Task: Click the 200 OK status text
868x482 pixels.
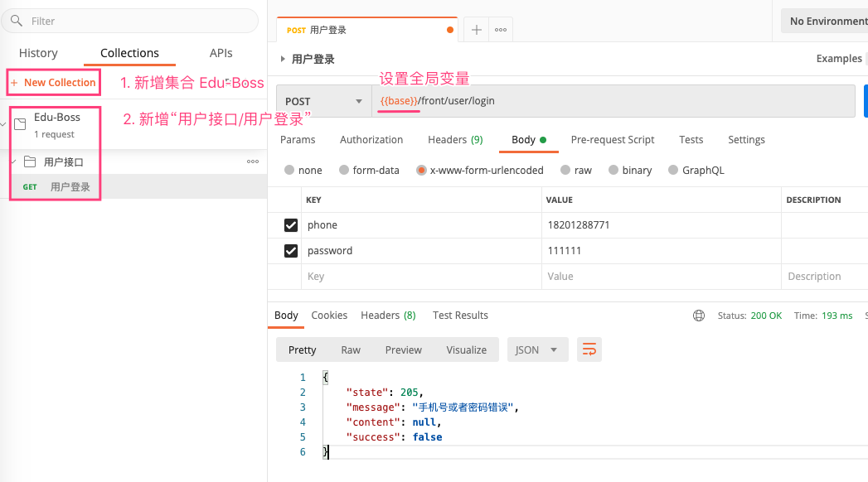Action: click(766, 316)
